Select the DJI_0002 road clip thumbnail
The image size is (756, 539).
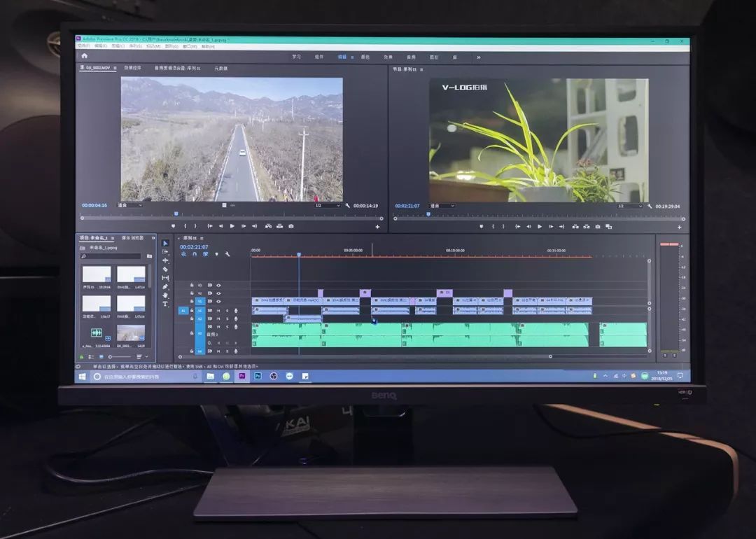coord(131,333)
